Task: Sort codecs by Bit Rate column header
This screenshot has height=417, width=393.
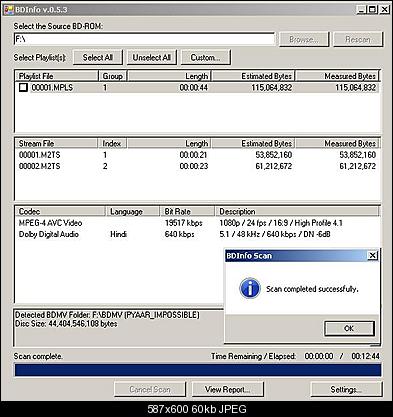Action: [187, 211]
